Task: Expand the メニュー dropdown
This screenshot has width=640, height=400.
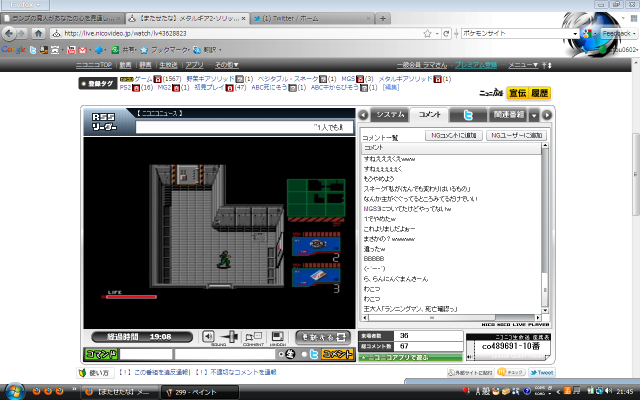Action: point(523,65)
